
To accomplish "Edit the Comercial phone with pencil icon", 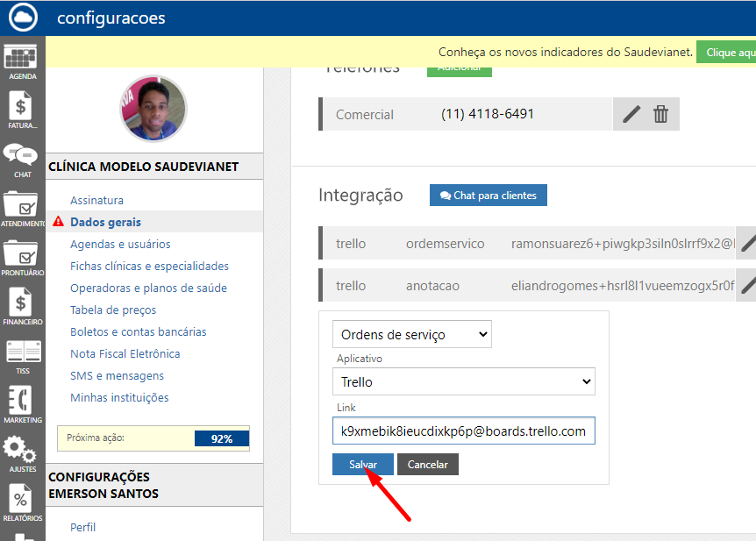I will [x=631, y=114].
